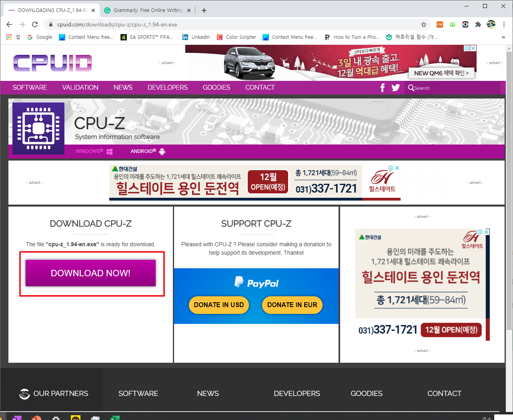Click the ad info icon on top banner
The width and height of the screenshot is (513, 420).
[x=467, y=48]
